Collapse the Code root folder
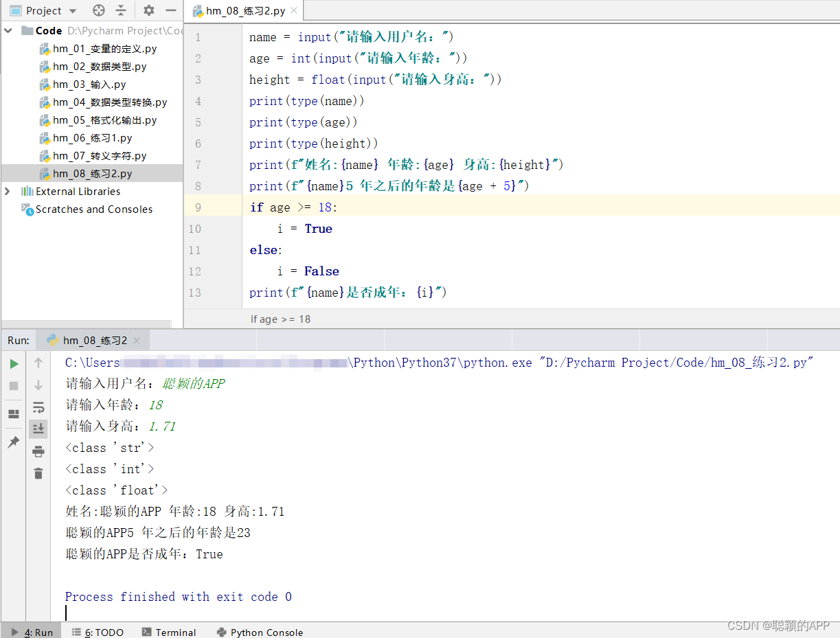Image resolution: width=840 pixels, height=638 pixels. 8,30
